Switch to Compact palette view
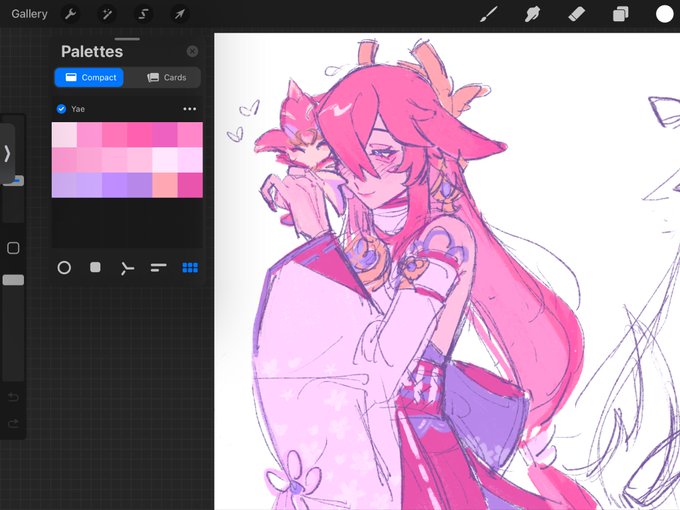 [x=89, y=78]
